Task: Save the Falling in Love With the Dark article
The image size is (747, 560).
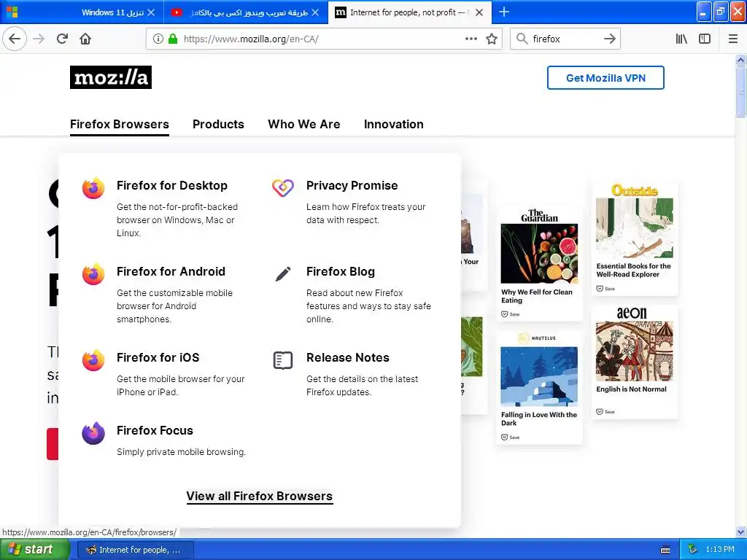Action: (x=510, y=437)
